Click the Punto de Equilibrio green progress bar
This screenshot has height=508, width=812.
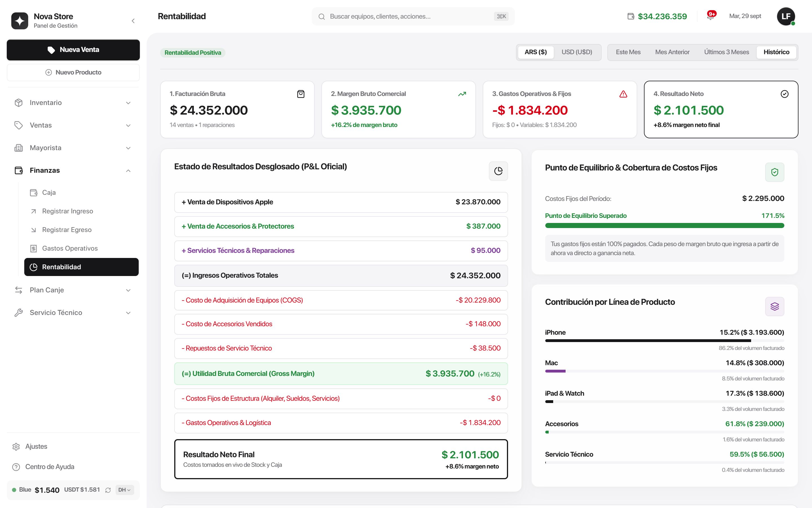pos(664,225)
